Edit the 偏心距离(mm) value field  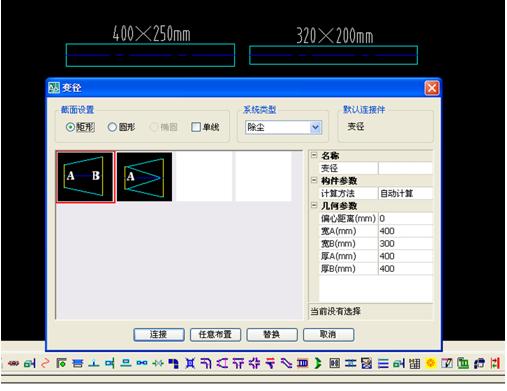pos(405,219)
